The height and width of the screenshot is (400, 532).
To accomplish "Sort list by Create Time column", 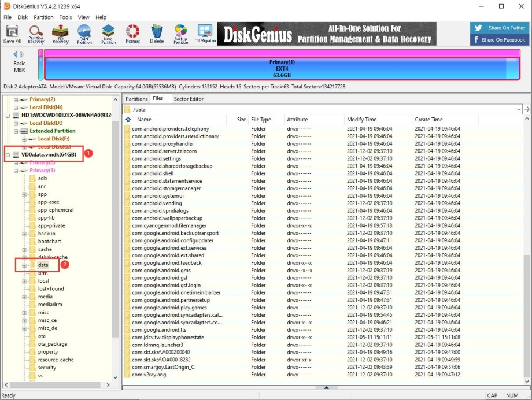I will point(428,120).
